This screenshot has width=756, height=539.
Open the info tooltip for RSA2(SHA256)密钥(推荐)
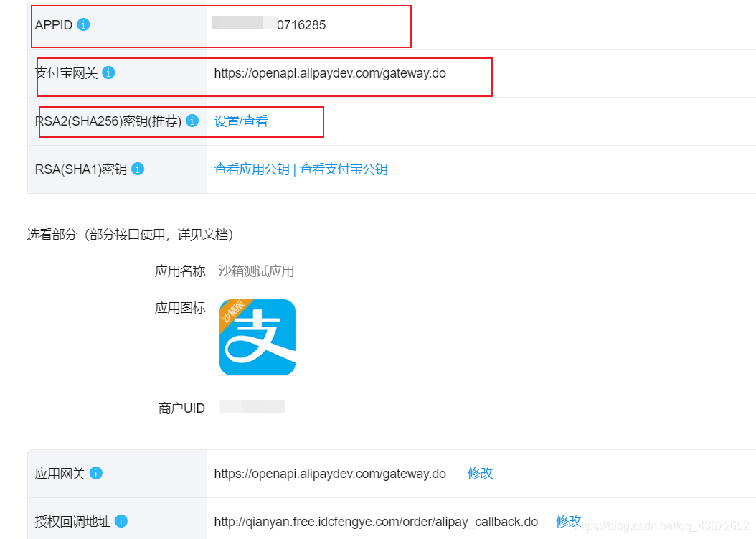[192, 121]
